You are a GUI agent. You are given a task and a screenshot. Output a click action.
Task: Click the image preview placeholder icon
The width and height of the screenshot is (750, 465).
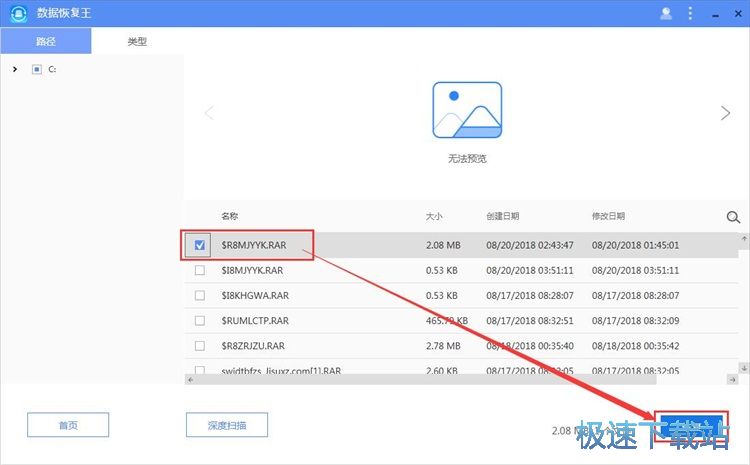pyautogui.click(x=467, y=110)
